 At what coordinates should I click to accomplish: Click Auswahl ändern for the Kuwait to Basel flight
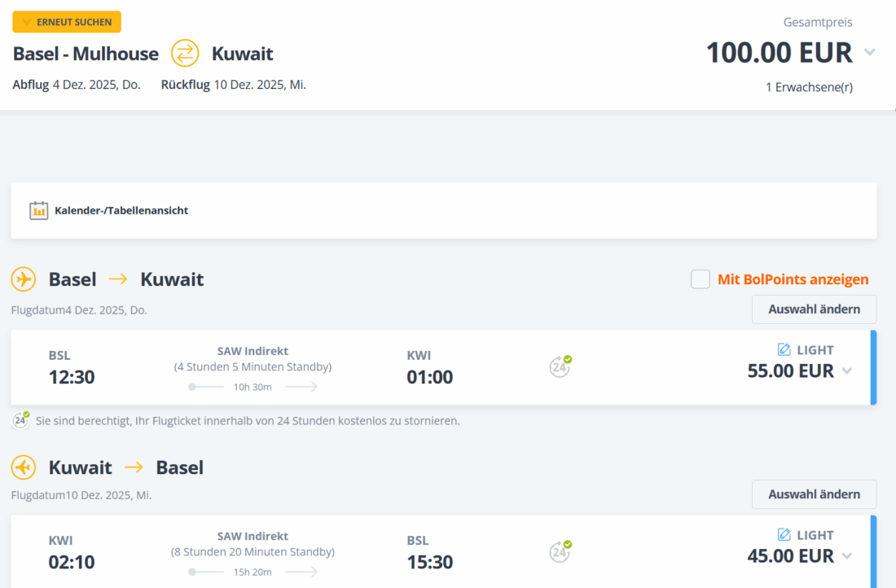(x=814, y=494)
